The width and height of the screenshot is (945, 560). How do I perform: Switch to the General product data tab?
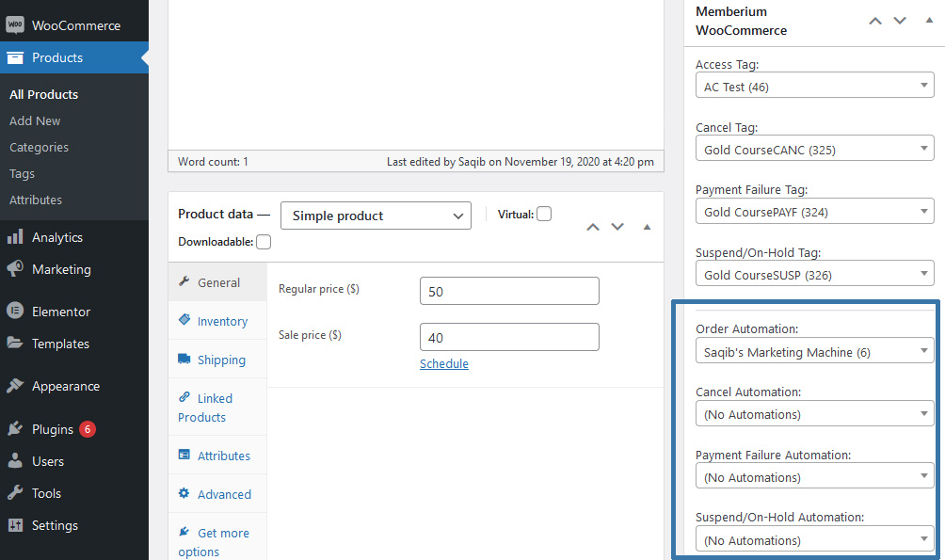point(217,282)
